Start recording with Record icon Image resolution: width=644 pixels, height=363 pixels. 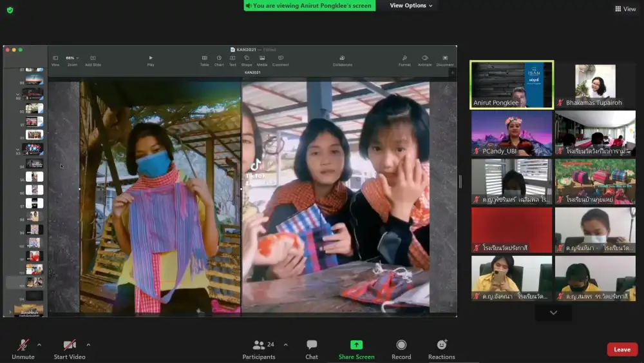401,346
